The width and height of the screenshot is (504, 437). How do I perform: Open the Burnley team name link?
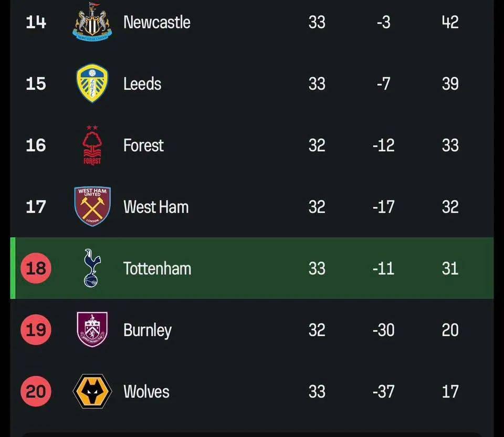pos(148,330)
